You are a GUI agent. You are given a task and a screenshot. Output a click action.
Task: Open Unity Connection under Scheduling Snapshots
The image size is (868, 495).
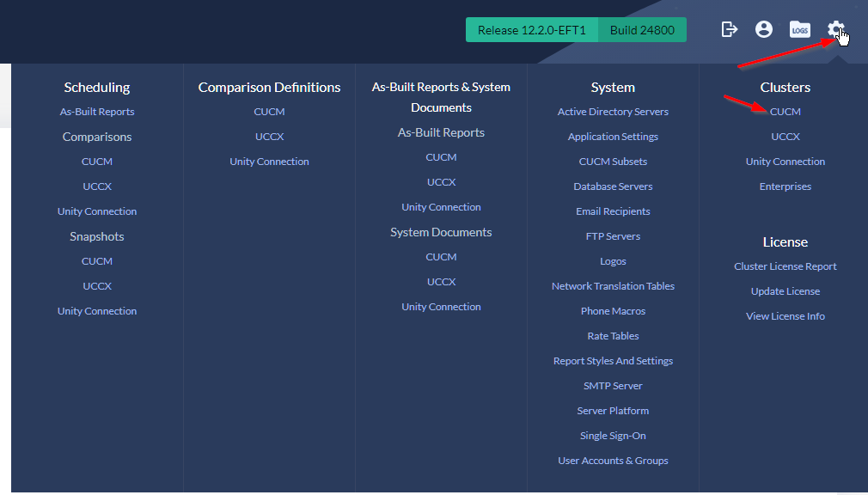(97, 310)
